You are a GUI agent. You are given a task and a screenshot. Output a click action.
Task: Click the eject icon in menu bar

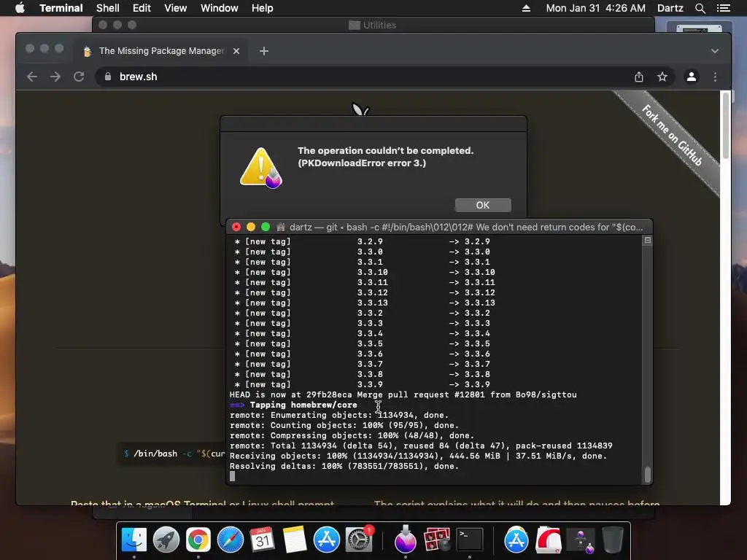tap(526, 8)
